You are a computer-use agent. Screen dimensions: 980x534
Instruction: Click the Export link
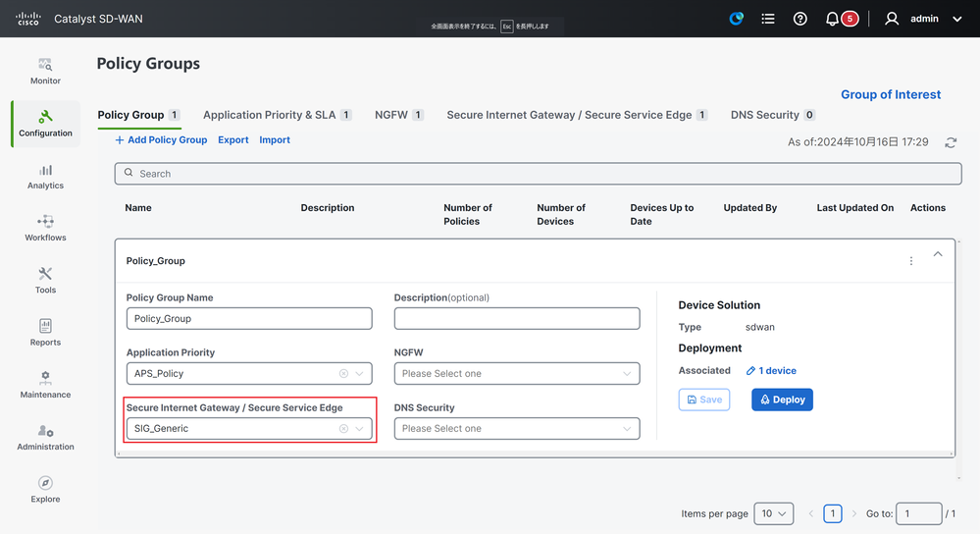pyautogui.click(x=233, y=140)
